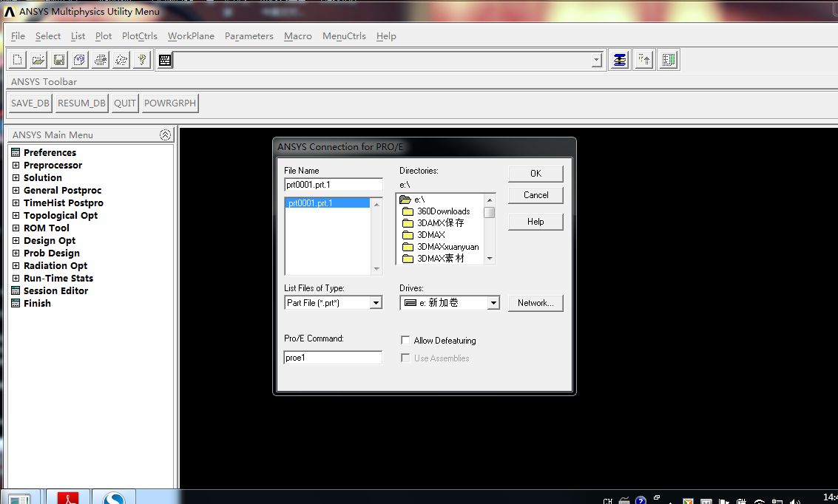Open the Parameters menu
Screen dimensions: 838x504
coord(249,35)
